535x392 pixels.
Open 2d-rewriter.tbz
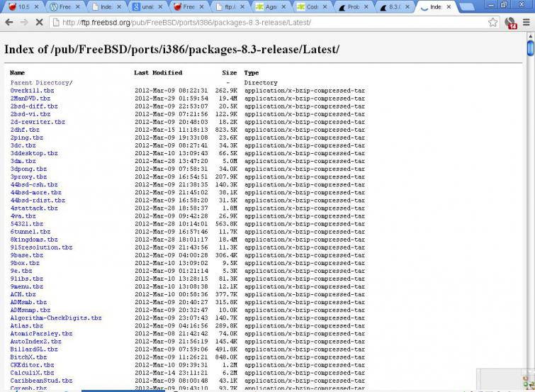[38, 122]
